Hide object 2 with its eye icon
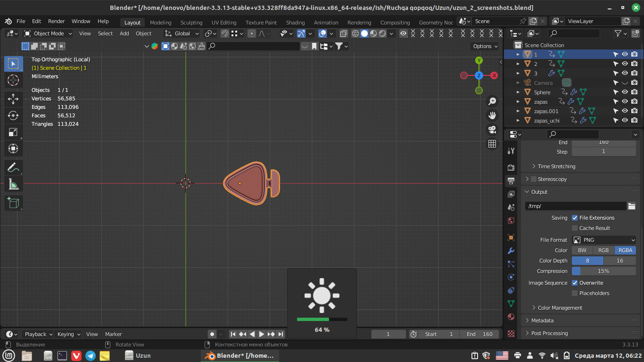Screen dimensions: 644x362 625,64
